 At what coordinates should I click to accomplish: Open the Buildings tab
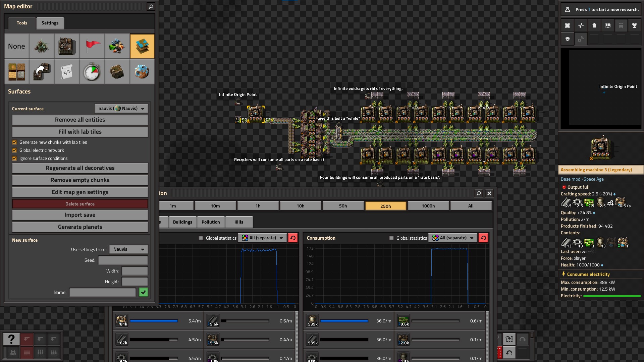182,222
